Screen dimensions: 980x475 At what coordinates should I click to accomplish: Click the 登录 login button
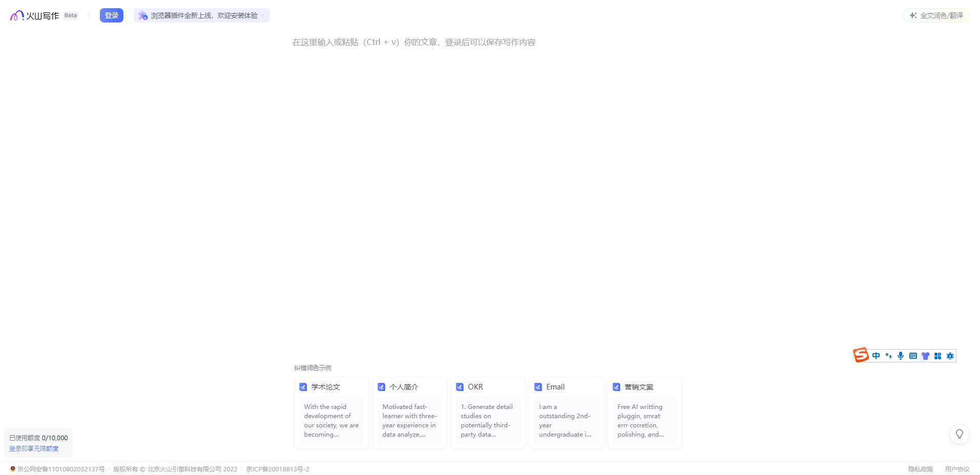(x=111, y=15)
